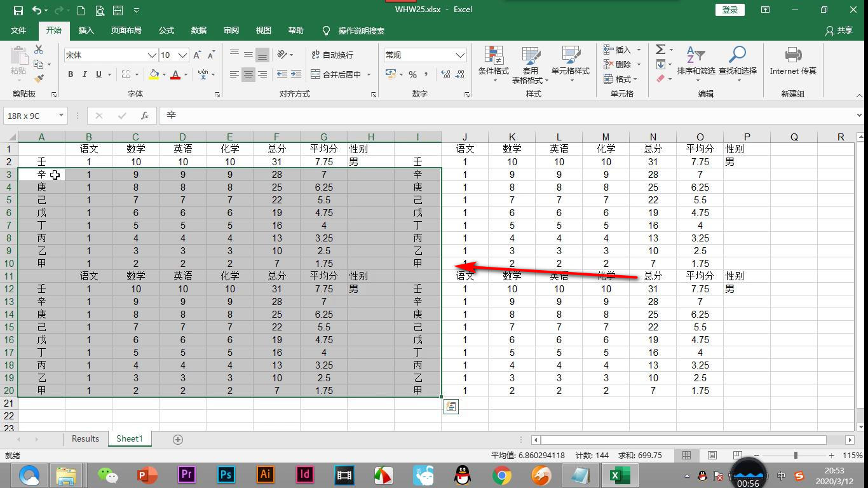The image size is (868, 488).
Task: Open the File (文件) menu
Action: [x=18, y=30]
